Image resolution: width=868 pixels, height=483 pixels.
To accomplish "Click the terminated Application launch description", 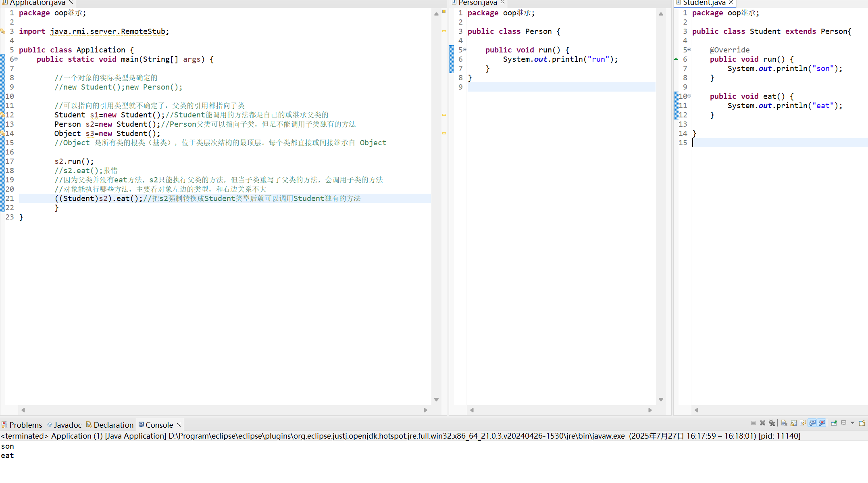I will 400,436.
